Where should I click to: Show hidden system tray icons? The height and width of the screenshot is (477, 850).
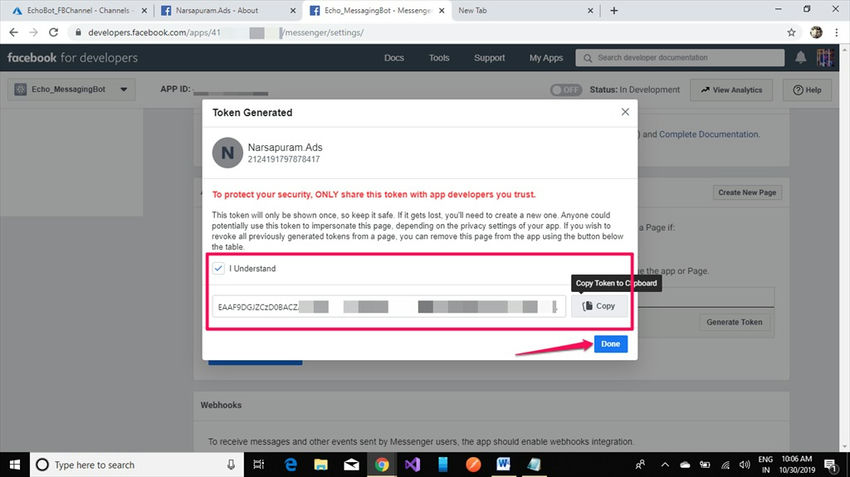coord(665,465)
